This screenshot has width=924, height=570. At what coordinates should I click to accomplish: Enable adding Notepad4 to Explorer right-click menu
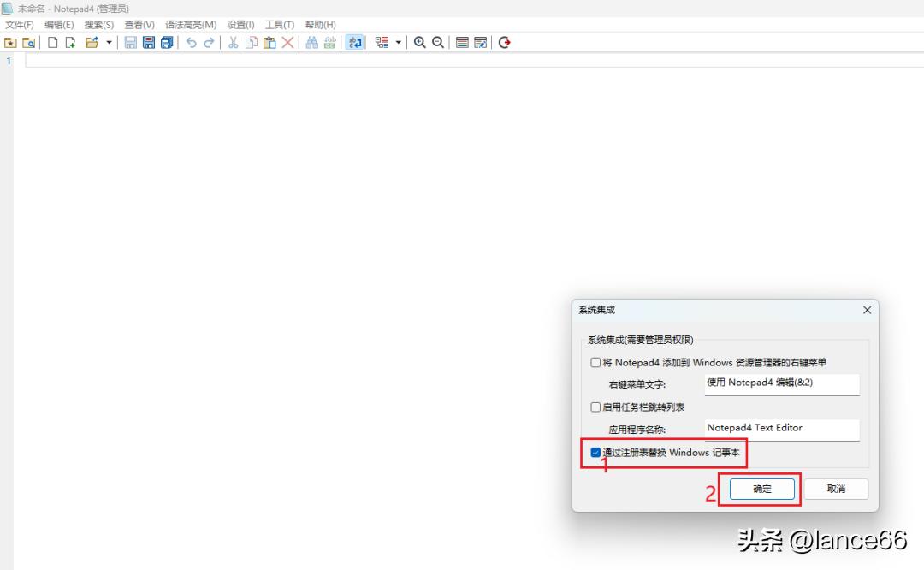[595, 363]
